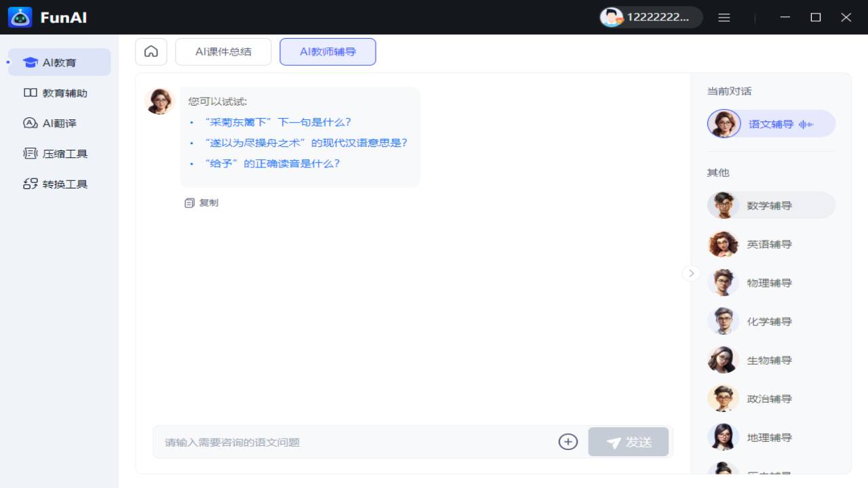Switch to the AI课件总结 tab

[x=223, y=52]
